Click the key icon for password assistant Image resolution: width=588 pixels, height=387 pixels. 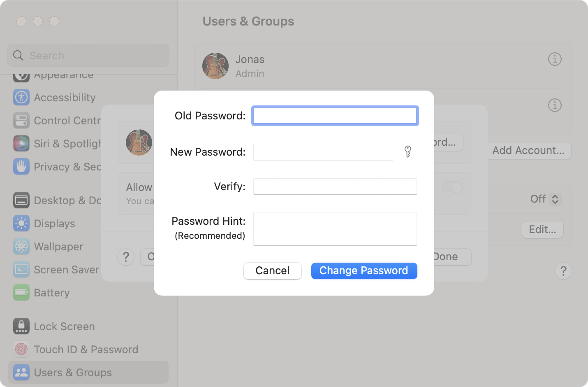coord(407,152)
